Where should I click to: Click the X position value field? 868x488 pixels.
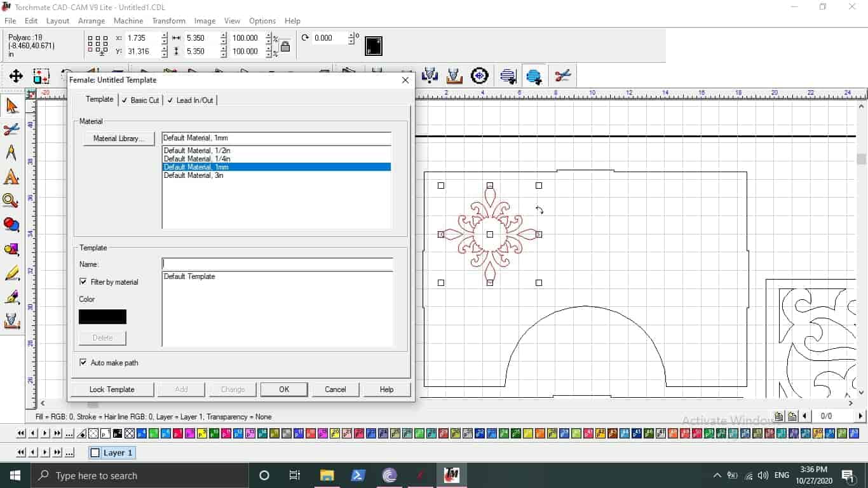(142, 38)
